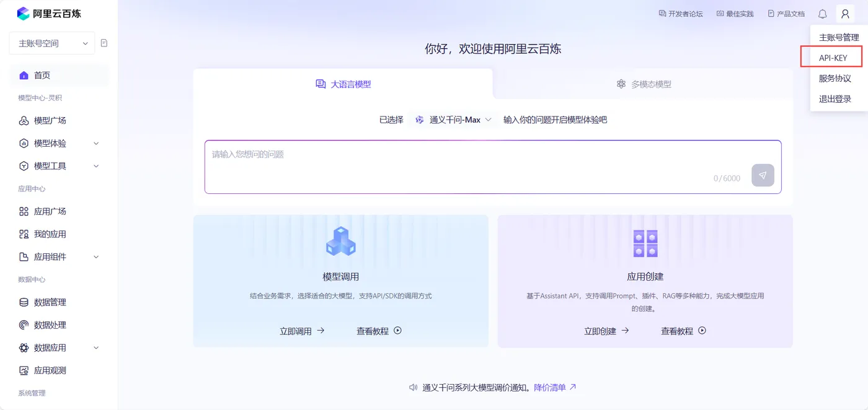The height and width of the screenshot is (410, 868).
Task: Click the 首页 home icon
Action: pos(24,76)
